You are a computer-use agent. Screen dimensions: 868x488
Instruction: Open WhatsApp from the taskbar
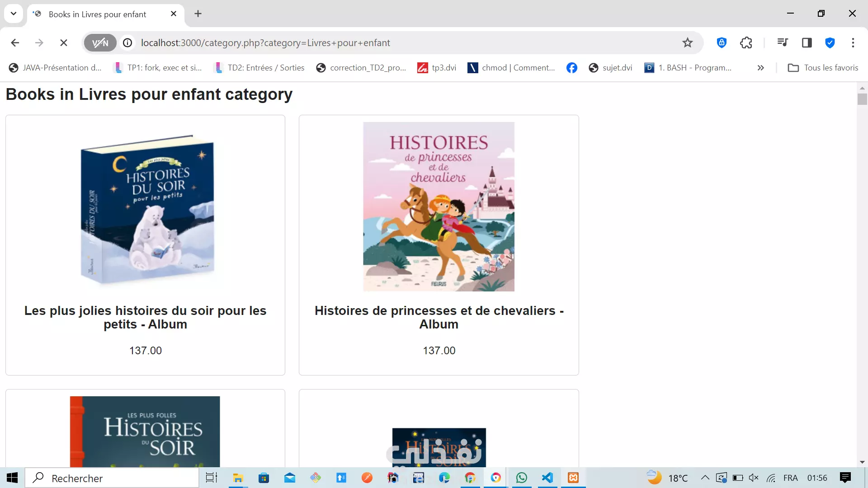[x=522, y=478]
